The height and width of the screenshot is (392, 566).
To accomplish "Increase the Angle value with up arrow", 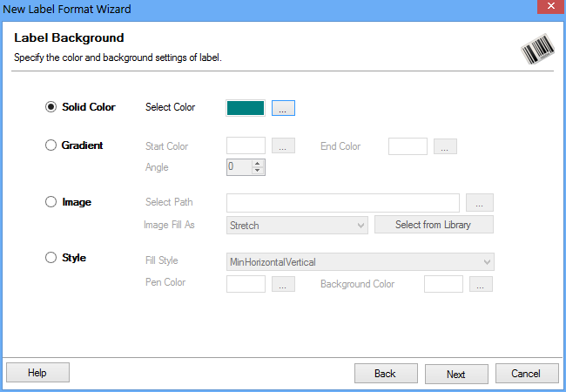I will point(258,162).
